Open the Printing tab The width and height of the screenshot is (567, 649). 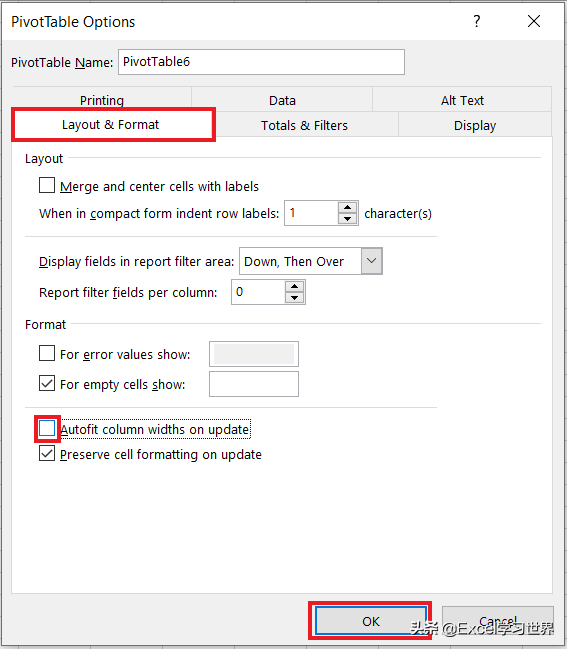tap(102, 100)
